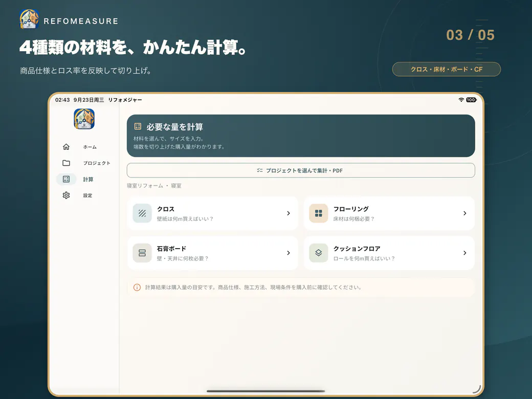Click プロジェクトを選んで集計・PDF button

(x=301, y=170)
